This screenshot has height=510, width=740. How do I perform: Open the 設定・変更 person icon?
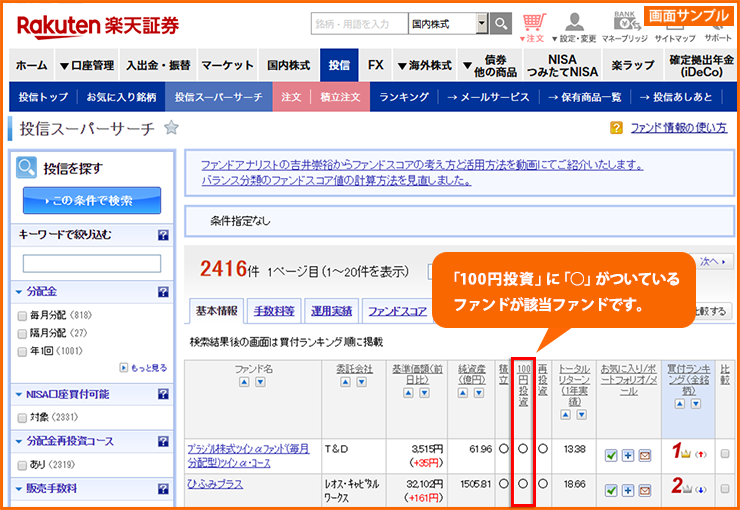(x=574, y=27)
